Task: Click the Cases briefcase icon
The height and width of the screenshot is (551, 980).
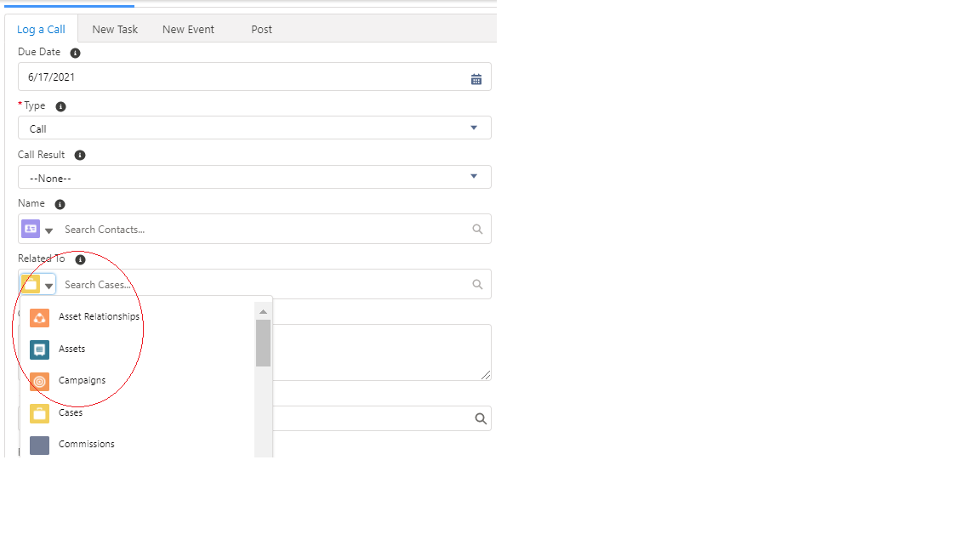Action: pyautogui.click(x=39, y=413)
